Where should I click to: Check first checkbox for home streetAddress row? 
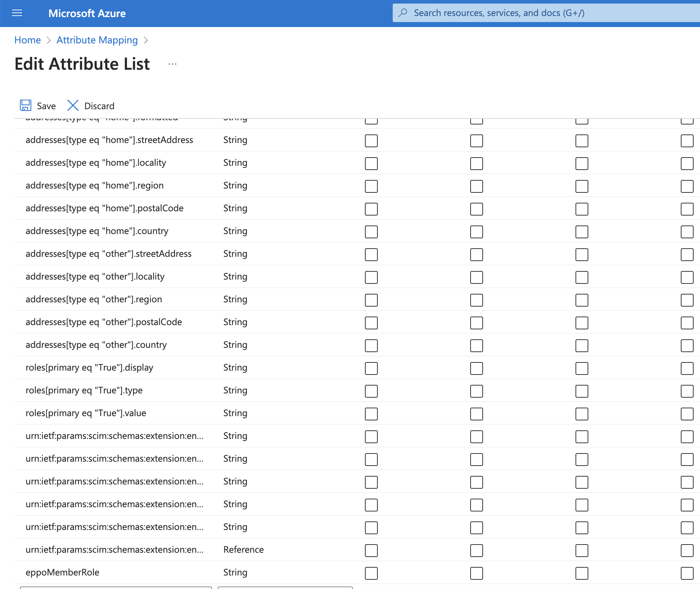pos(371,141)
